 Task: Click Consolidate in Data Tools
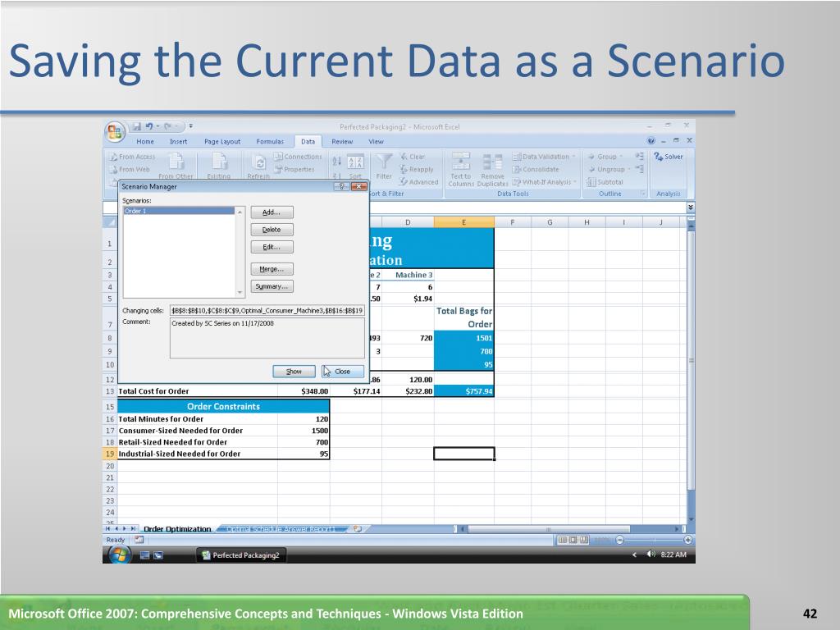tap(536, 169)
